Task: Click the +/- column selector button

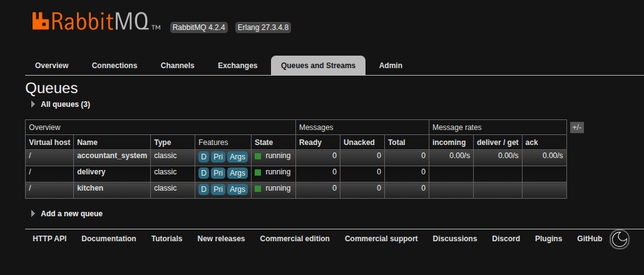Action: [x=576, y=127]
